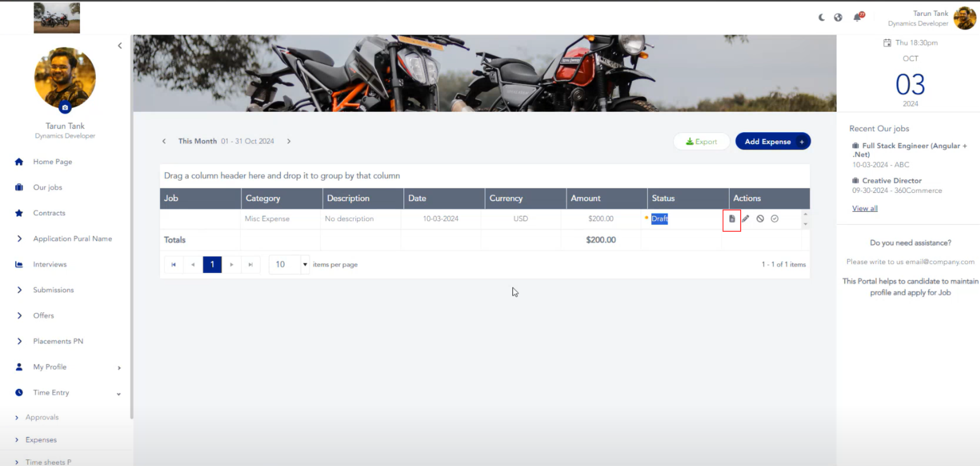
Task: Click the This Month date range
Action: click(x=226, y=141)
